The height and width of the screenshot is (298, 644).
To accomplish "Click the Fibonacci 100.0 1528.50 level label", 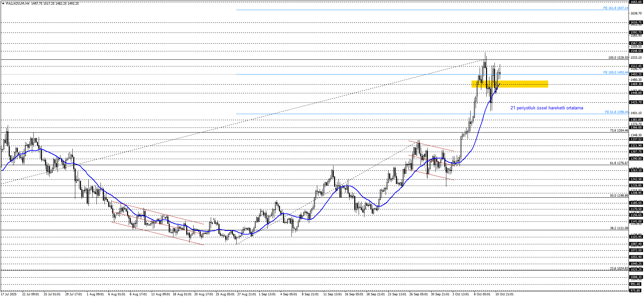I will pyautogui.click(x=618, y=58).
